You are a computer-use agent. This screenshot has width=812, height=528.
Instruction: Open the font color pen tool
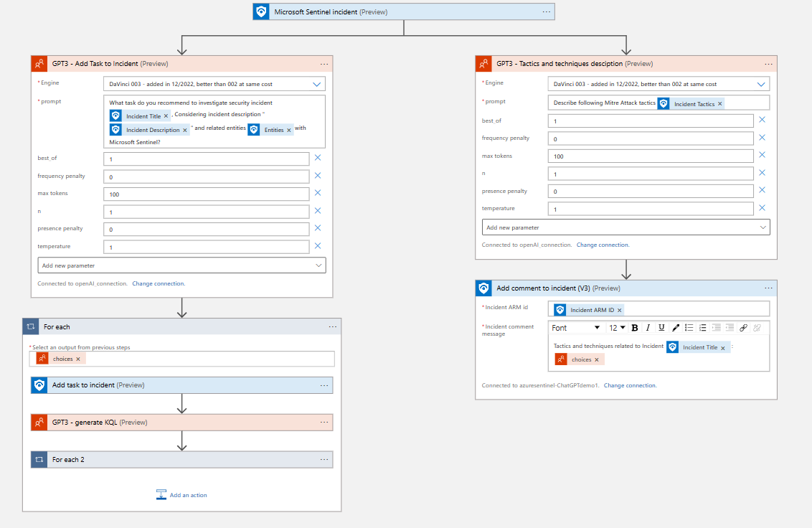(x=675, y=327)
